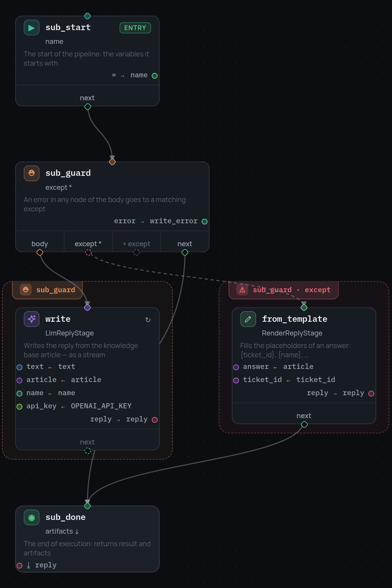Click the + except button
392x588 pixels.
137,241
